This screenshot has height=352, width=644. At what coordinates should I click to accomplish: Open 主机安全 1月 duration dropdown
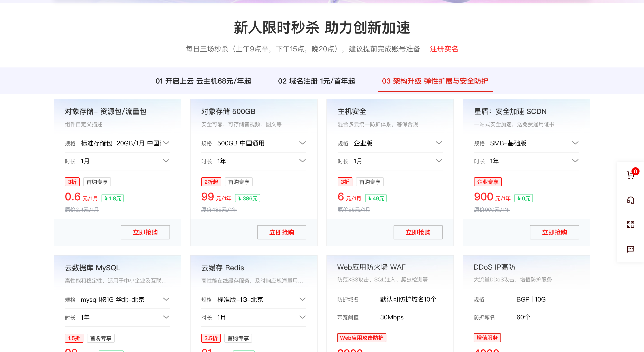pos(439,161)
